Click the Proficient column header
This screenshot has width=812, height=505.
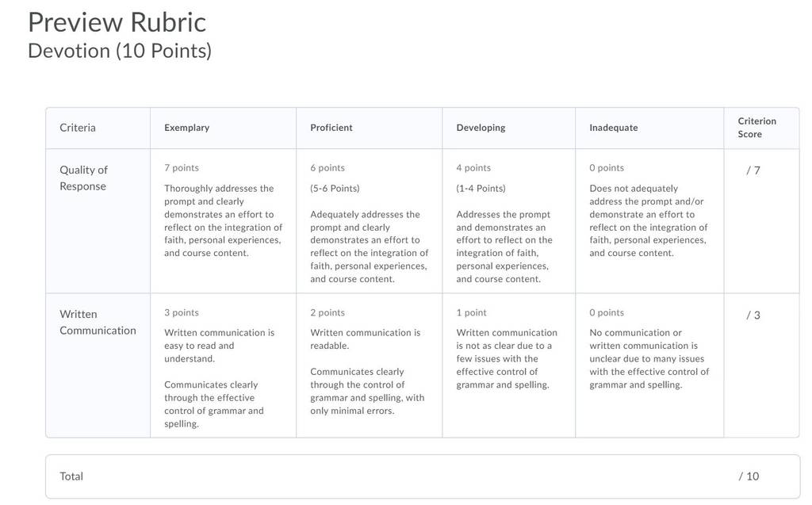click(x=331, y=128)
